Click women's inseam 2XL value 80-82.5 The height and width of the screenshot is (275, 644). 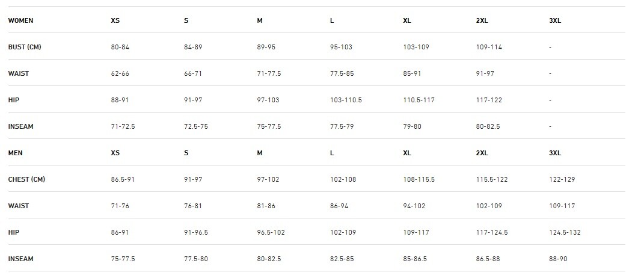[488, 126]
